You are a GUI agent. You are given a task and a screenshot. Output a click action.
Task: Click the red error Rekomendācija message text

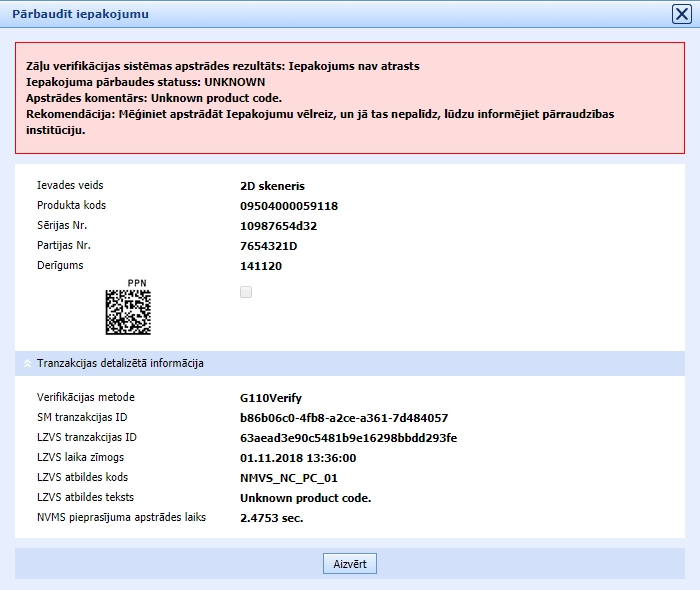(320, 122)
